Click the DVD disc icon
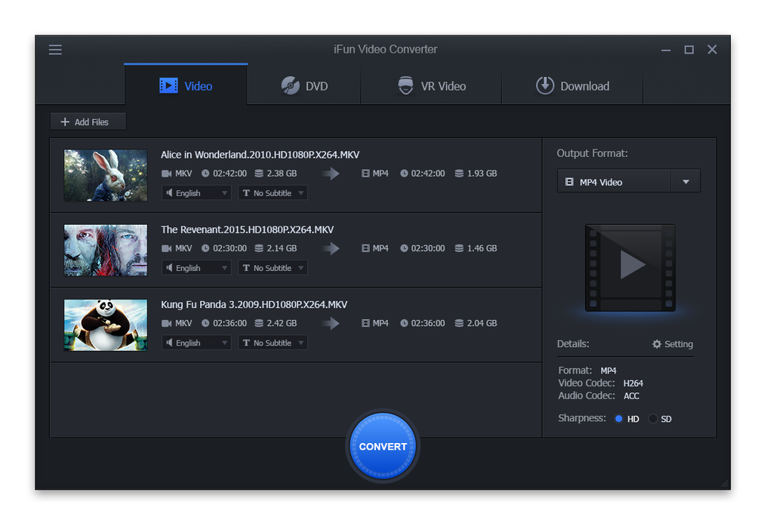Viewport: 770px width, 532px height. point(291,86)
